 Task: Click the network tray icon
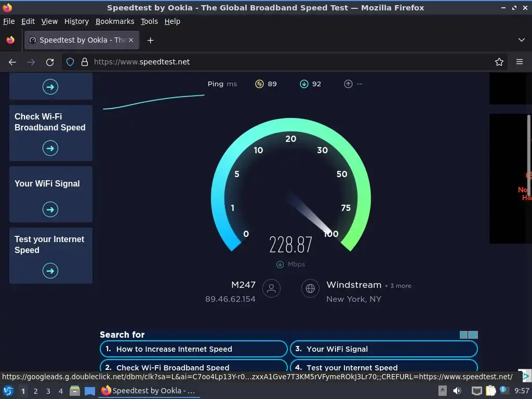coord(477,391)
